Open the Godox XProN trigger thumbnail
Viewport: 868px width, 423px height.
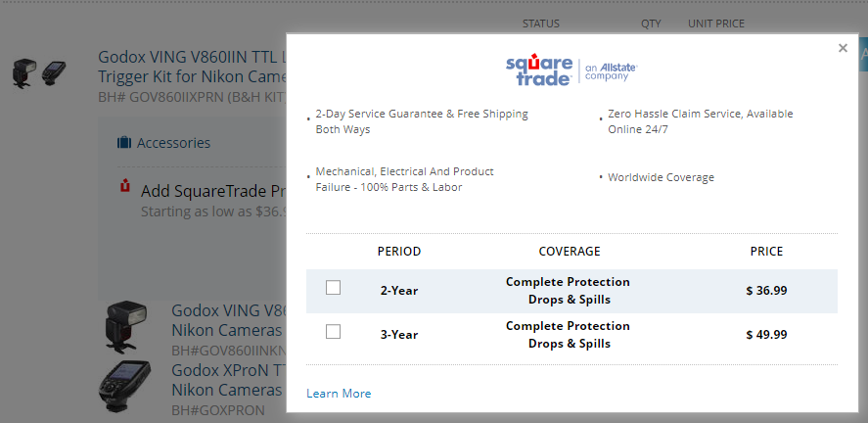tap(125, 385)
